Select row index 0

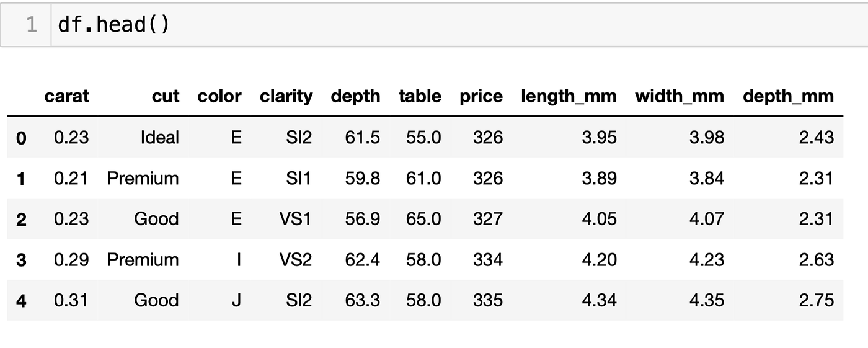(21, 138)
